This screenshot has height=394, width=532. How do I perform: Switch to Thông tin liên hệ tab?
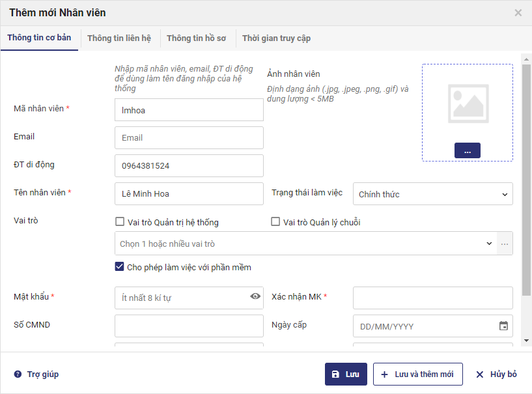(119, 38)
